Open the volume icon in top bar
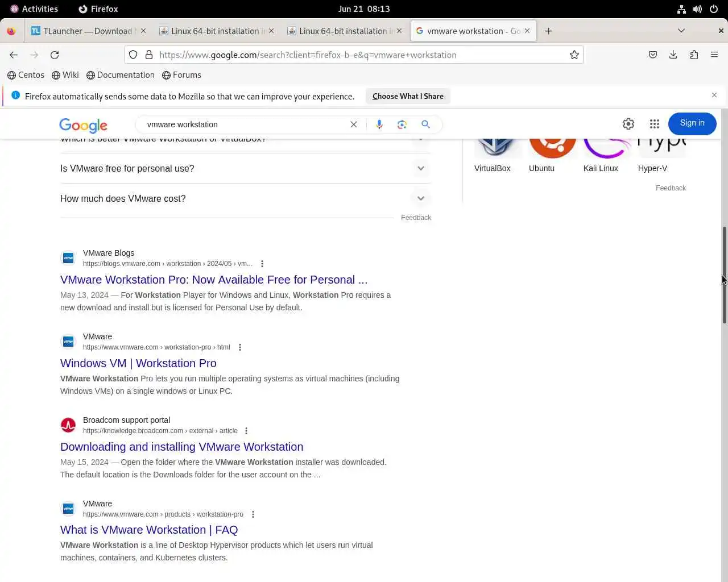Screen dimensions: 728x582 point(697,9)
